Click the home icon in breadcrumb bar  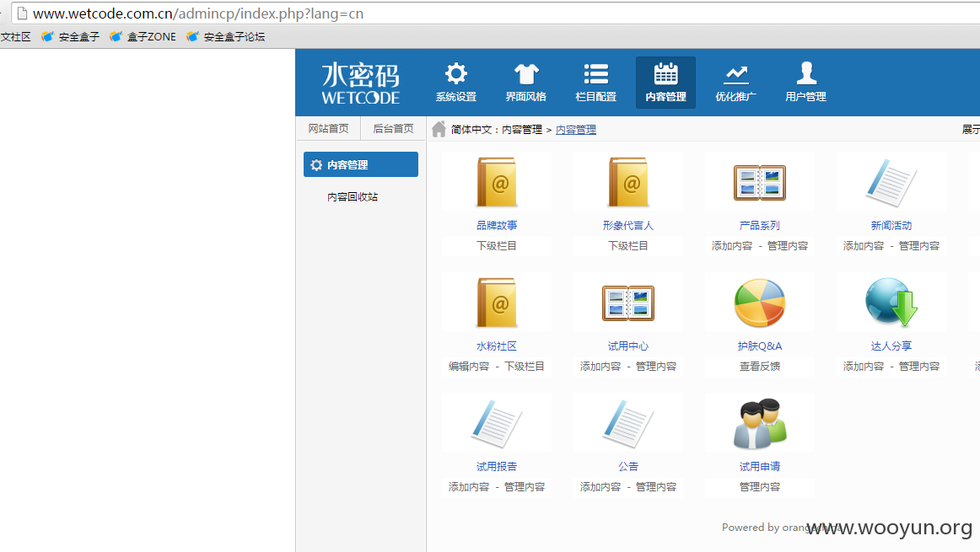point(439,129)
